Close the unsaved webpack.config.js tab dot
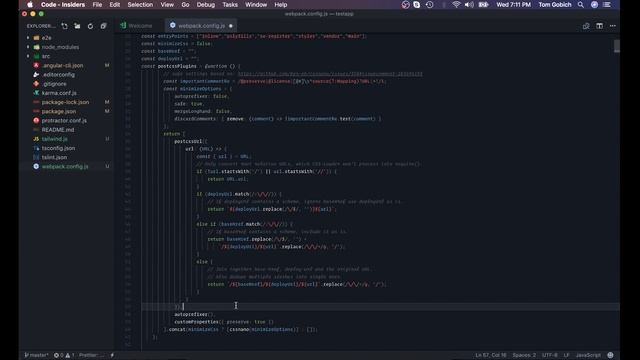The width and height of the screenshot is (640, 360). [231, 26]
